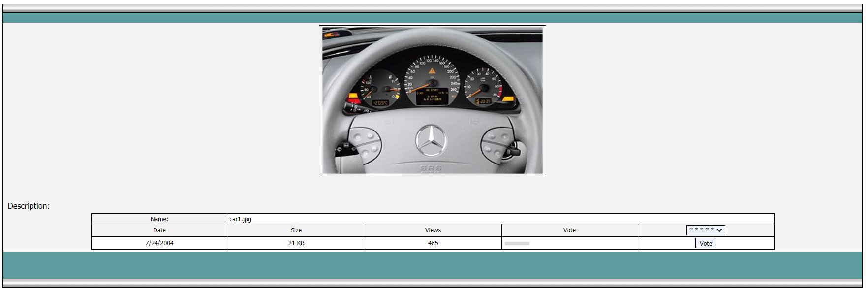868x295 pixels.
Task: Click the Date column header
Action: pos(159,230)
